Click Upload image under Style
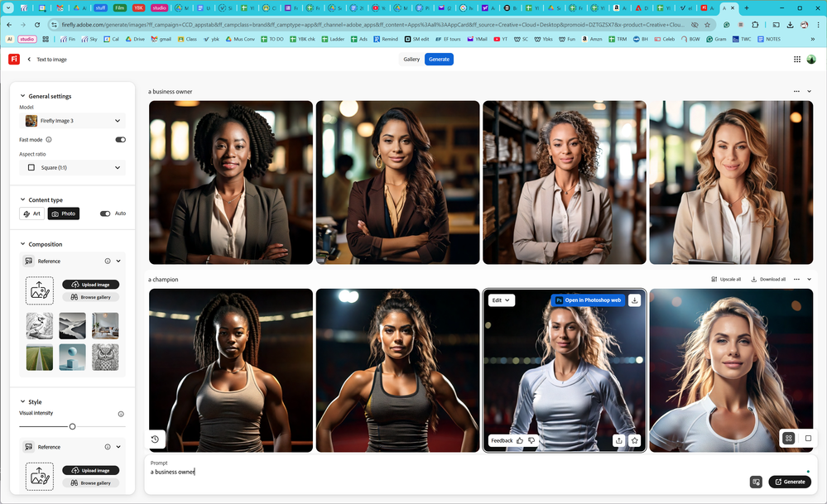The image size is (827, 504). pyautogui.click(x=91, y=470)
